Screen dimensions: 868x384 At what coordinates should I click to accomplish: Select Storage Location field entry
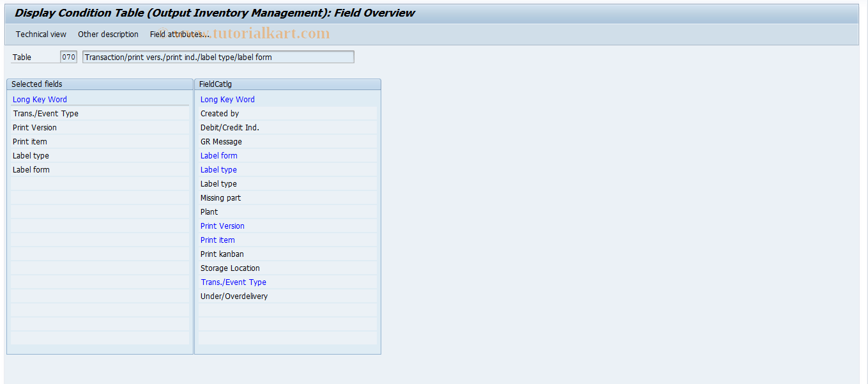click(230, 268)
